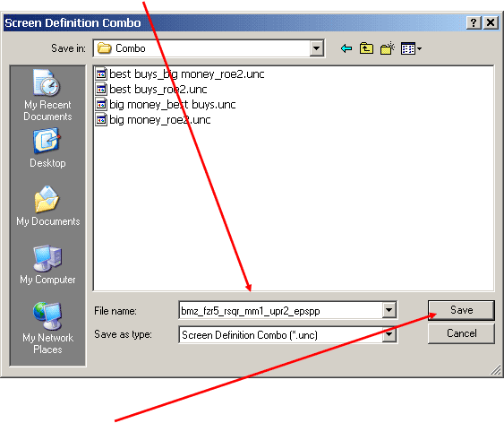
Task: Go up one folder level
Action: coord(366,48)
